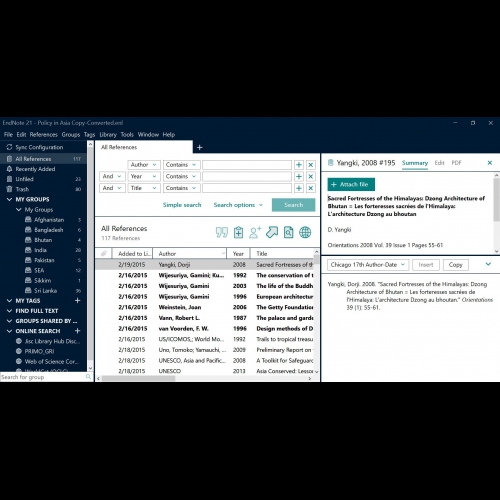Click the Search button
This screenshot has height=500, width=500.
point(293,205)
